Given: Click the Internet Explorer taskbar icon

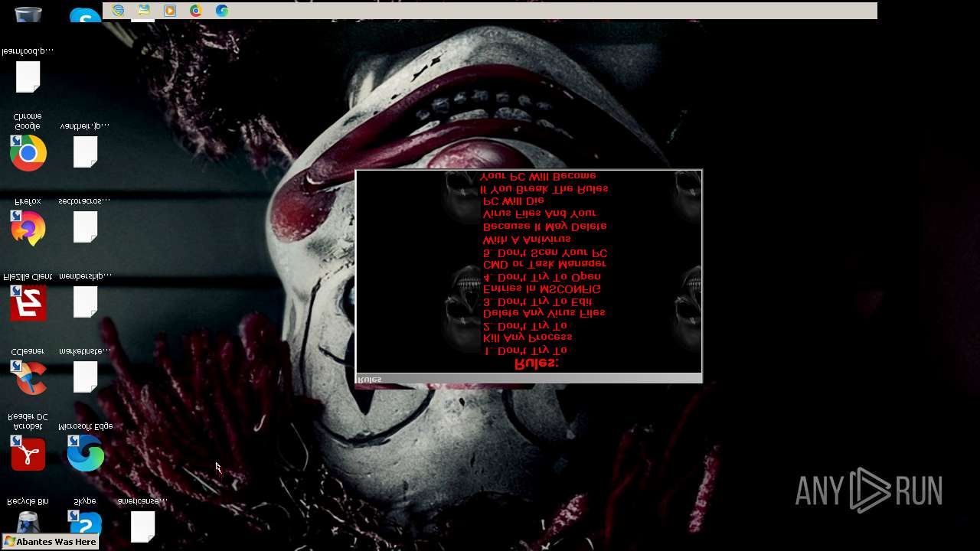Looking at the screenshot, I should point(118,11).
